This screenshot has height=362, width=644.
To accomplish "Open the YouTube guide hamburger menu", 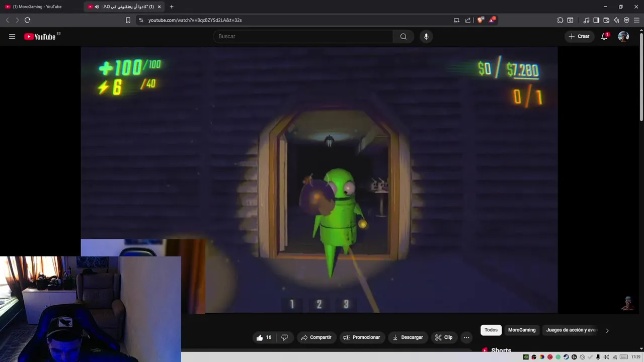I will (x=12, y=36).
